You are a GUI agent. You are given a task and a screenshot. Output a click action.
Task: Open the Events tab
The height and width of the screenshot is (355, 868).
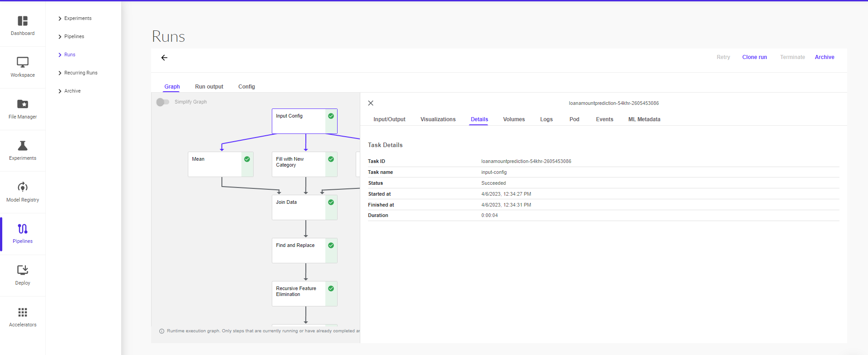pos(605,119)
